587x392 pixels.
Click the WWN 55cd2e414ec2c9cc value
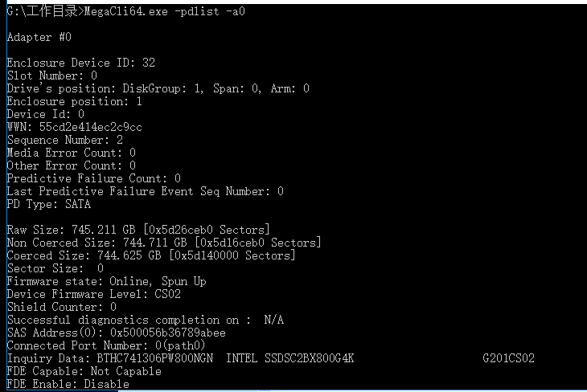pos(91,127)
